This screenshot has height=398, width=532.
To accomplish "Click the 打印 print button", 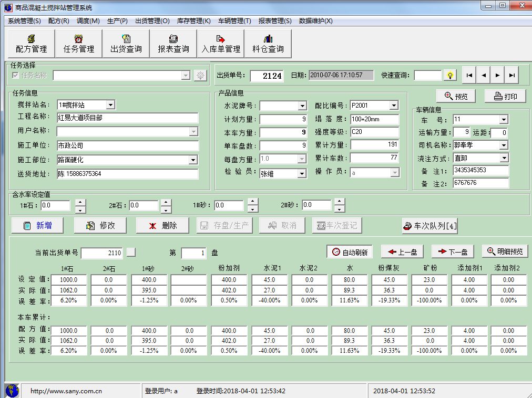I will [506, 96].
